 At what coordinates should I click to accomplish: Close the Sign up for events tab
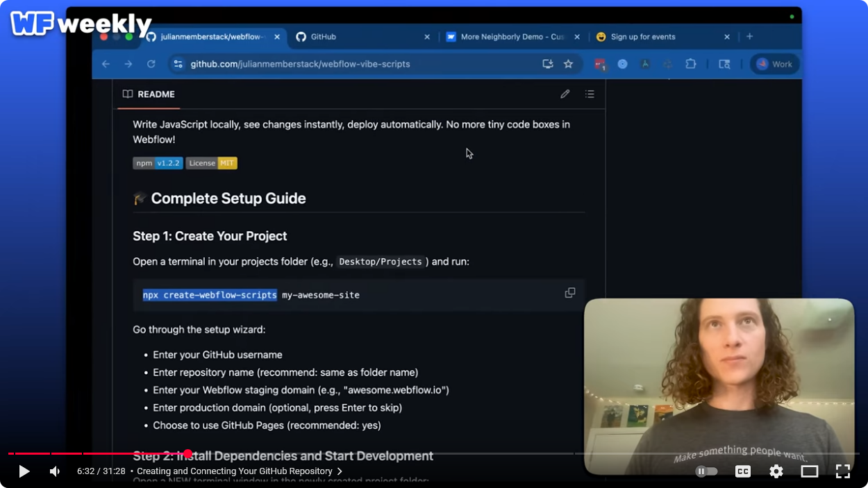point(727,37)
